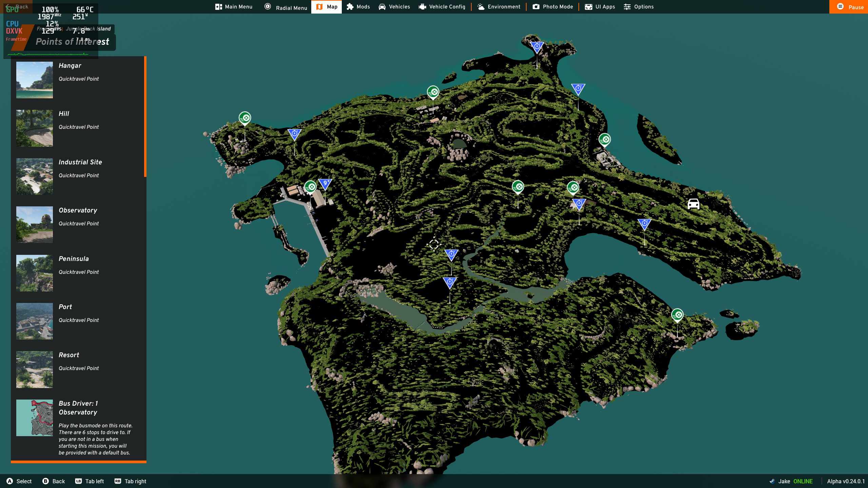Click the orange Pause button
Image resolution: width=868 pixels, height=488 pixels.
pyautogui.click(x=848, y=7)
